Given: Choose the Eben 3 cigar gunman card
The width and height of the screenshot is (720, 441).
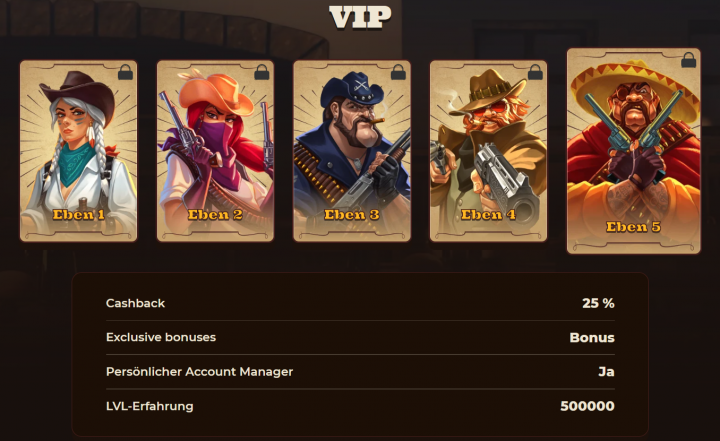Looking at the screenshot, I should pyautogui.click(x=352, y=151).
